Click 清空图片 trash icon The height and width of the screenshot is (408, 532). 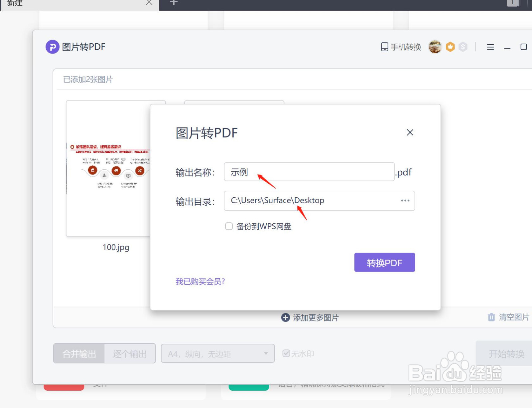491,317
